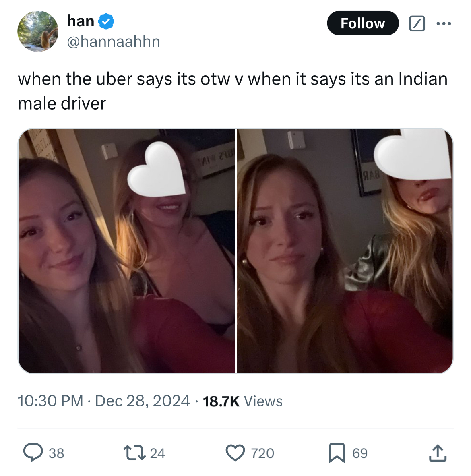The width and height of the screenshot is (471, 476).
Task: Open the three-dot more options menu
Action: pos(444,23)
